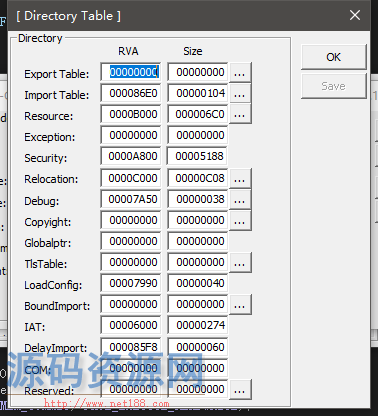Open Resource directory via ellipsis button
This screenshot has height=416, width=378.
click(x=239, y=114)
